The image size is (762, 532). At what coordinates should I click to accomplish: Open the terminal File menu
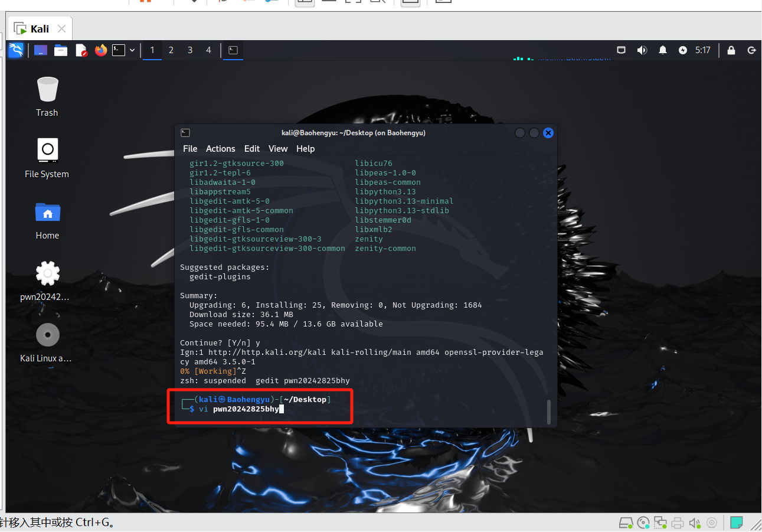pyautogui.click(x=190, y=149)
